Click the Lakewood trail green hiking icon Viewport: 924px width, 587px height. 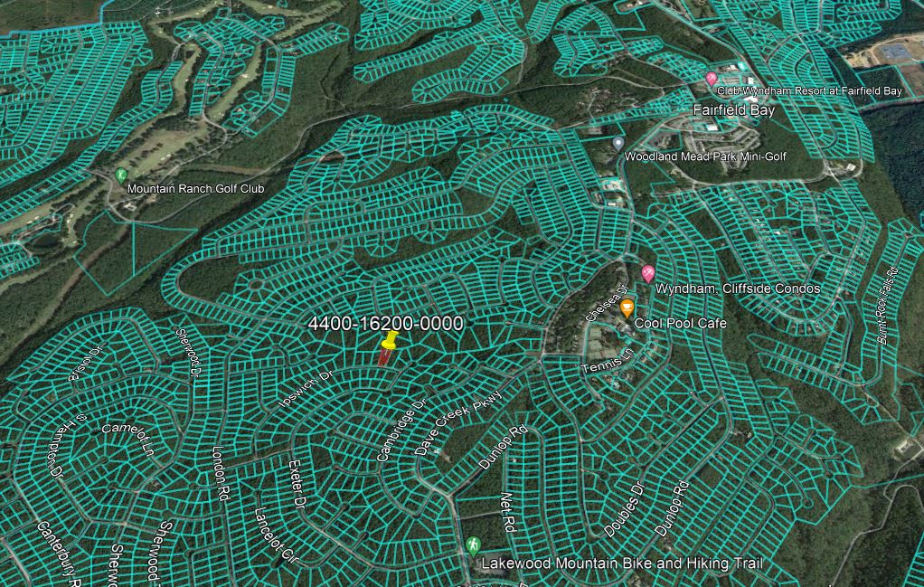pos(473,545)
